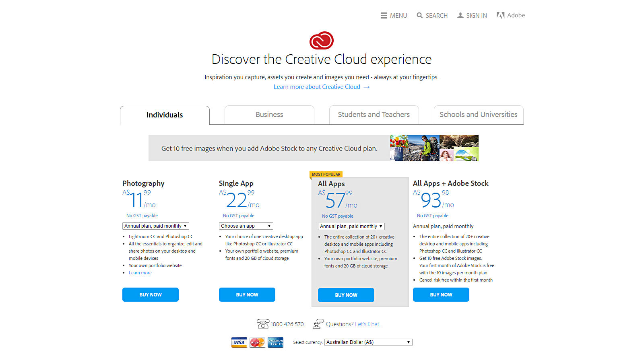
Task: Click Your own portfolio website bullet in Photography
Action: 155,265
